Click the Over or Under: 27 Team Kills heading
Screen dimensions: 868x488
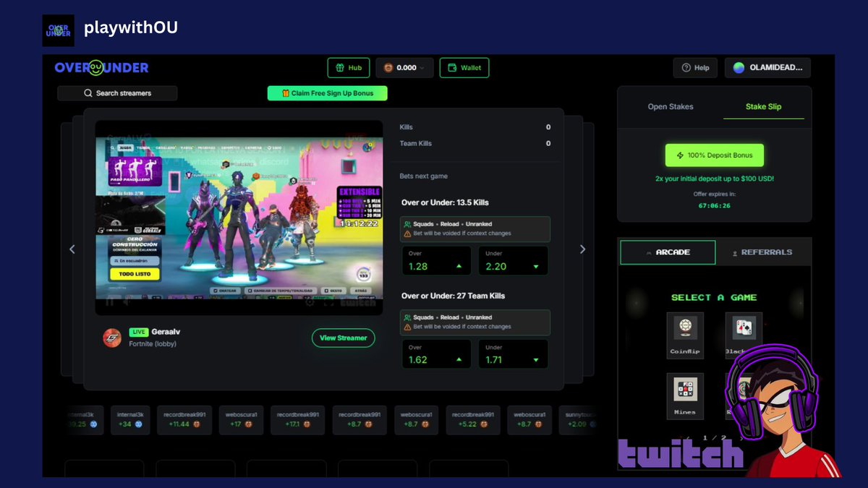point(453,296)
